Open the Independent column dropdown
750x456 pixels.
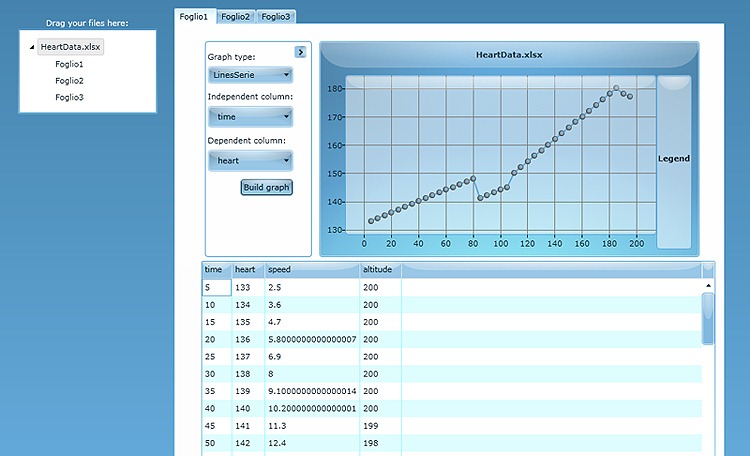pos(250,117)
